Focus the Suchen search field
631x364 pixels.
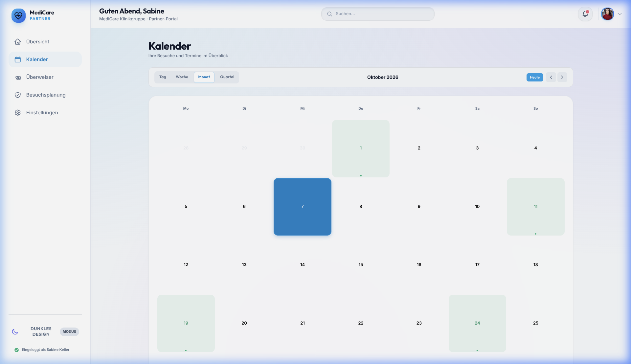pos(378,14)
